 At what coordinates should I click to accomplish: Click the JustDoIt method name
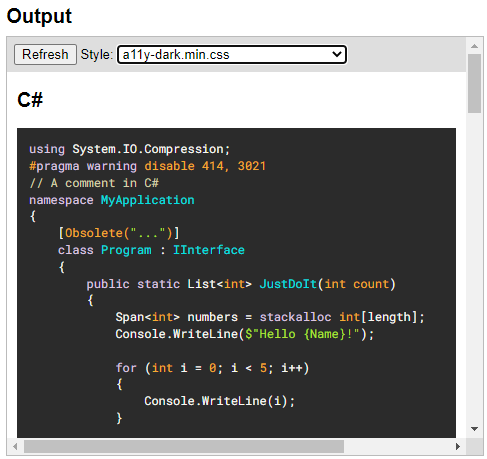[288, 284]
